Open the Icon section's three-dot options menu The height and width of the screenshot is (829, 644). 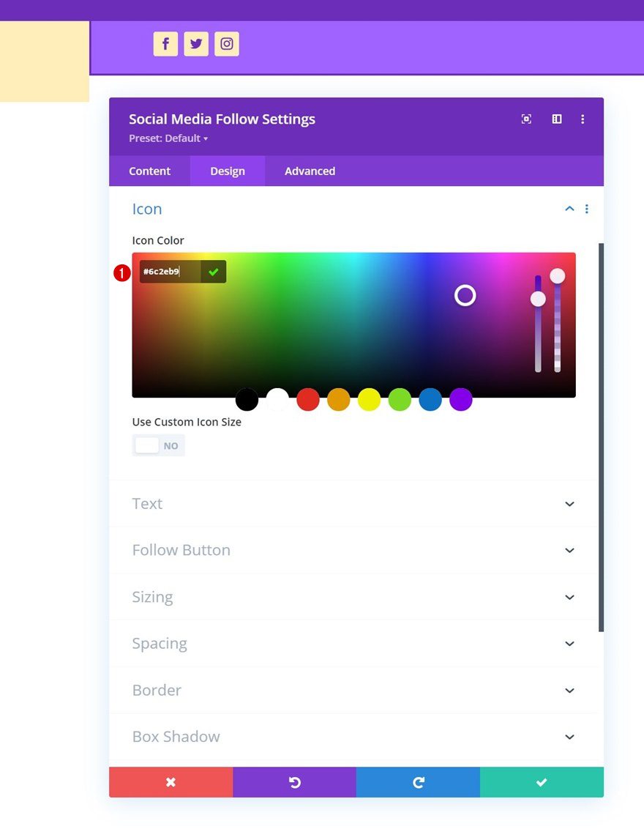click(587, 209)
